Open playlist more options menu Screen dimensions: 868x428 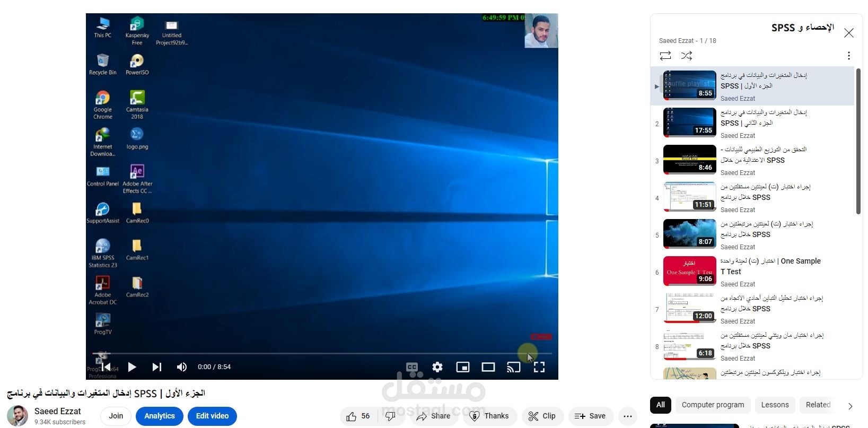[x=848, y=56]
